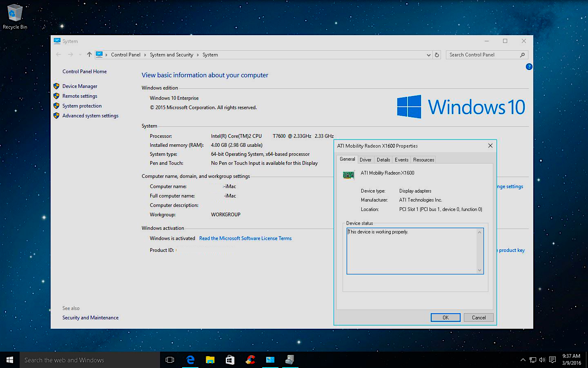Viewport: 588px width, 368px height.
Task: Switch to the Driver tab
Action: 365,160
